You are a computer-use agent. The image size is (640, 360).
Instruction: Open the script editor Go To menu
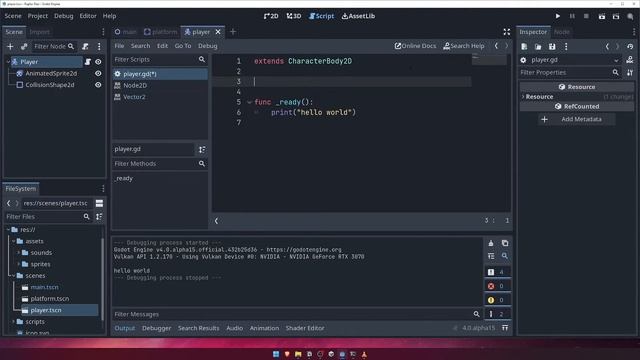pos(183,46)
